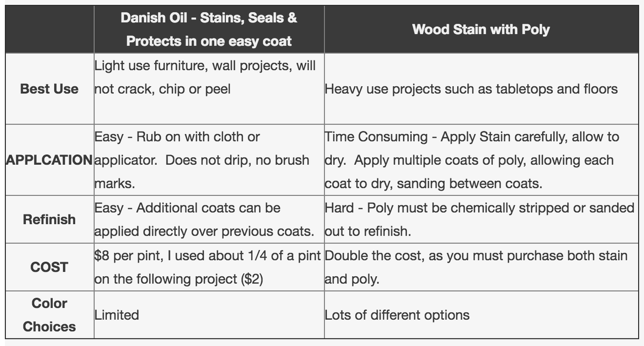644x346 pixels.
Task: Click the Refinish row label
Action: pyautogui.click(x=49, y=219)
